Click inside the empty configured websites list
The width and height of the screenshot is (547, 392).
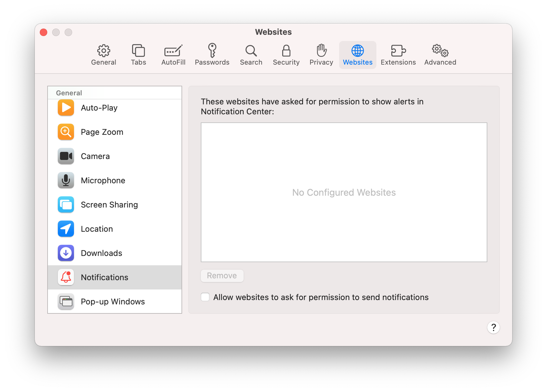pyautogui.click(x=344, y=192)
